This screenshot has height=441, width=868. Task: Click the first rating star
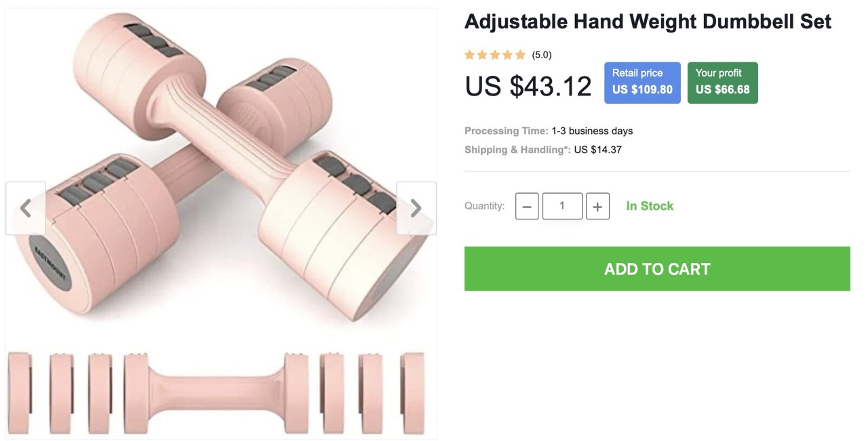470,55
